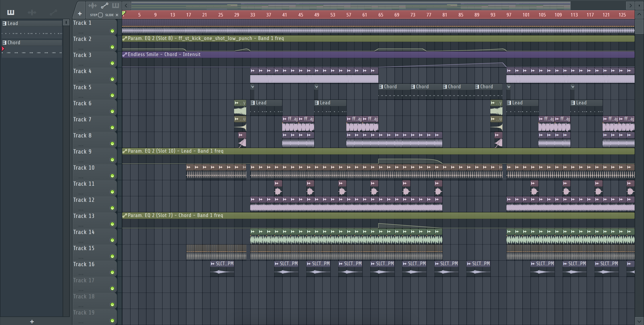Click the playlist start marker flag at bar 1
Screen dimensions: 644x325
(x=124, y=13)
